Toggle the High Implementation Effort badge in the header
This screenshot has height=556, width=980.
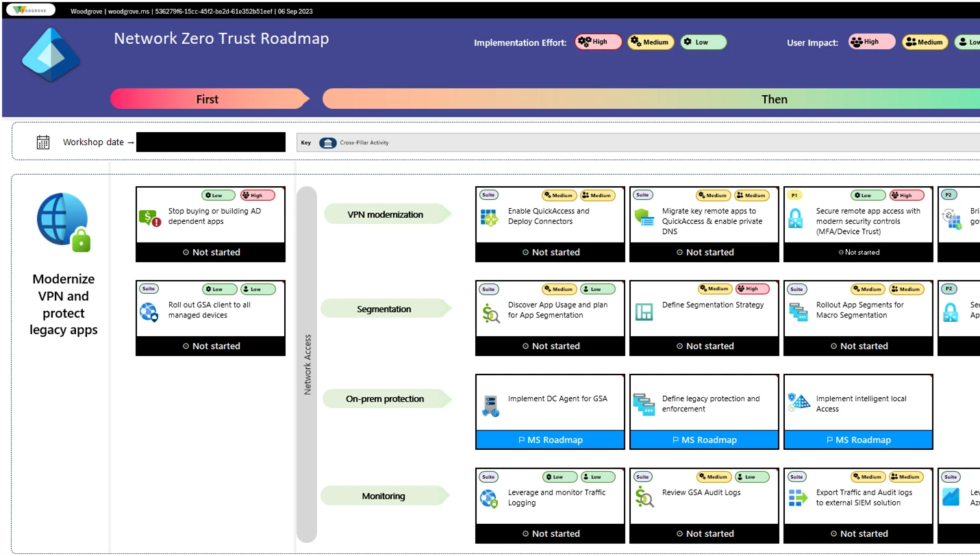pos(597,41)
